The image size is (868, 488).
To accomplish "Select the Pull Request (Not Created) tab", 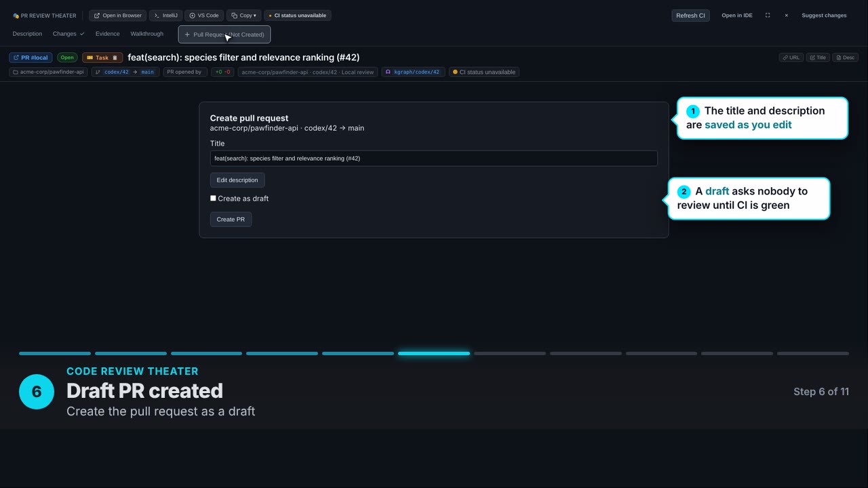I will coord(224,35).
